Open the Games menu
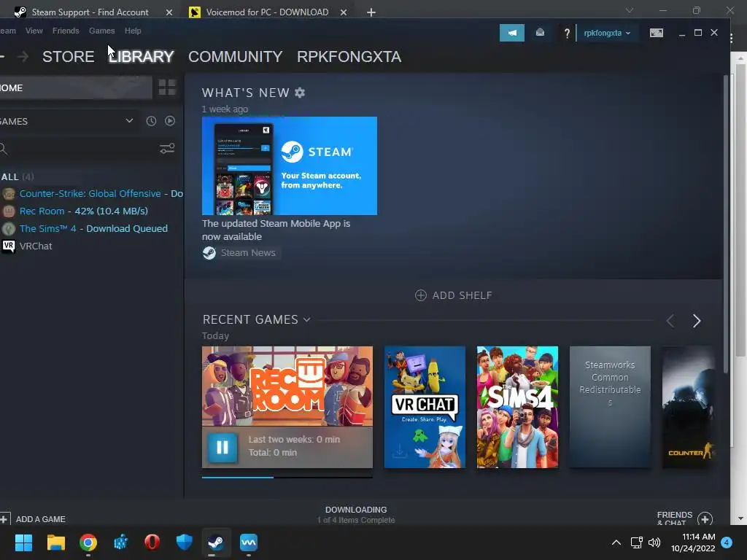 (x=102, y=31)
